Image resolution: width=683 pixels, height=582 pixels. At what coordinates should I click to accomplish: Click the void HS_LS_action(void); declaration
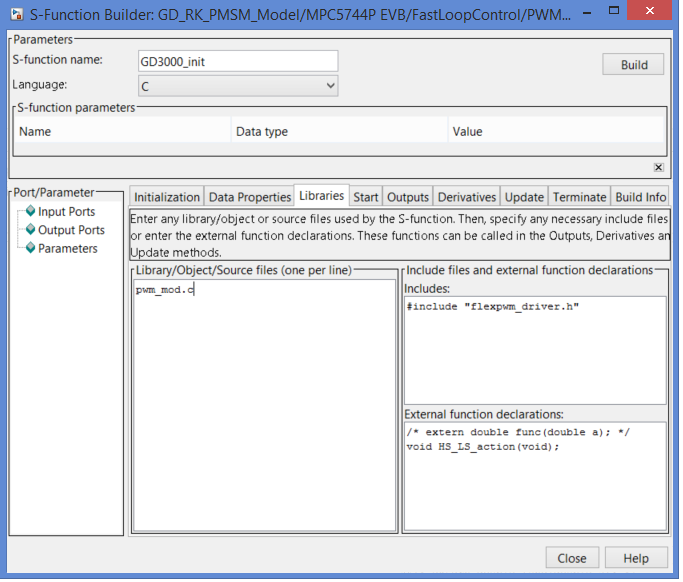pyautogui.click(x=482, y=447)
